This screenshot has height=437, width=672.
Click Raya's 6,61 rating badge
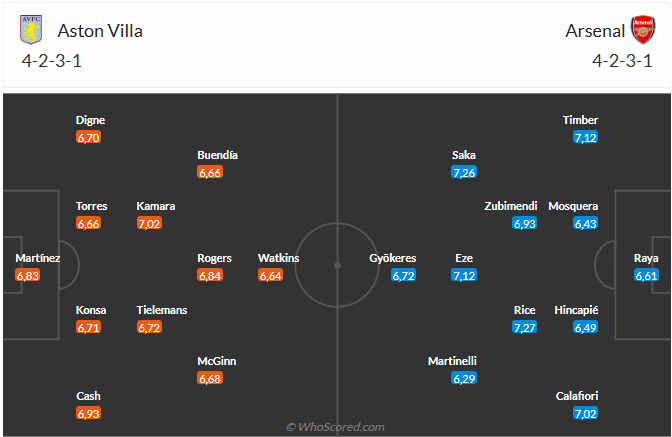(646, 275)
